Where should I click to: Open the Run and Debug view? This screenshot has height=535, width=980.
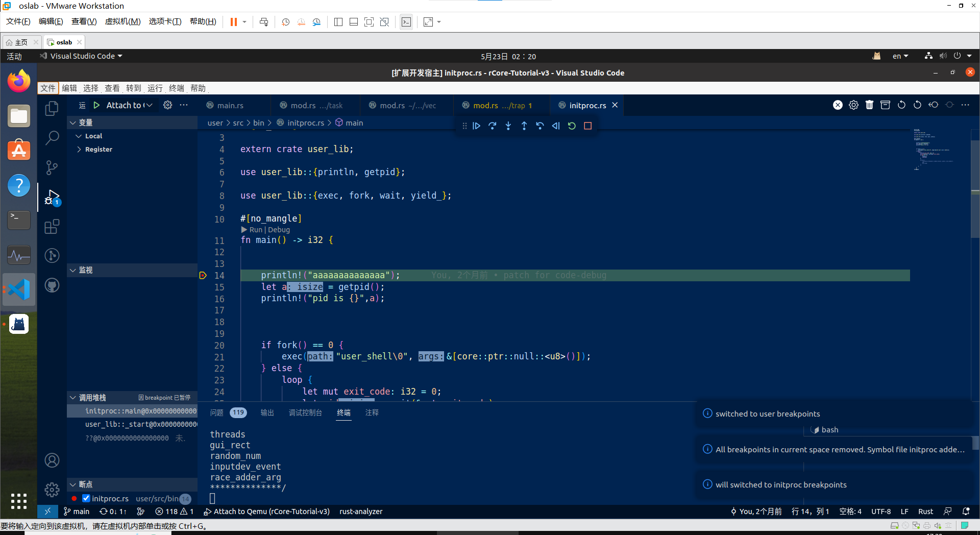pos(52,197)
